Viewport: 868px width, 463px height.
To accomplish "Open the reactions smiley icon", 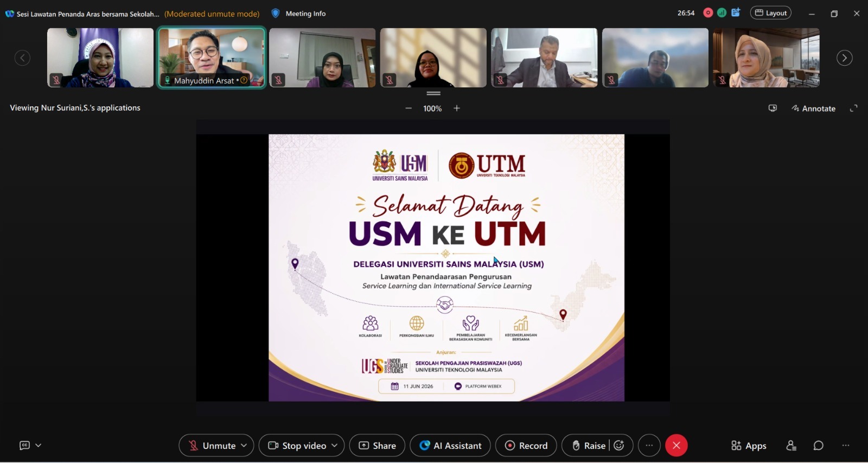I will (619, 445).
